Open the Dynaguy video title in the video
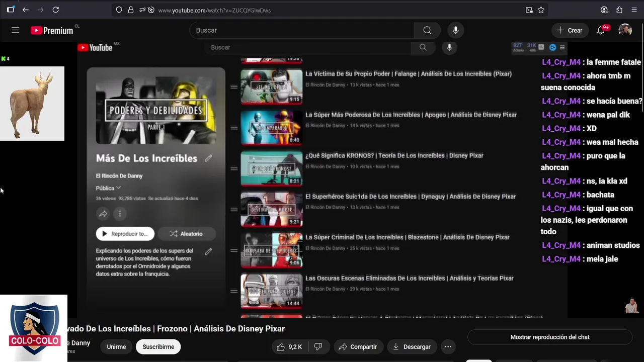The width and height of the screenshot is (644, 362). (x=411, y=197)
